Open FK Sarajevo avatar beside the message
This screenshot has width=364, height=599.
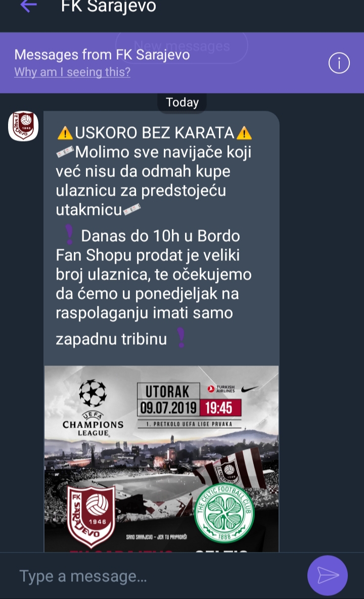(x=23, y=126)
